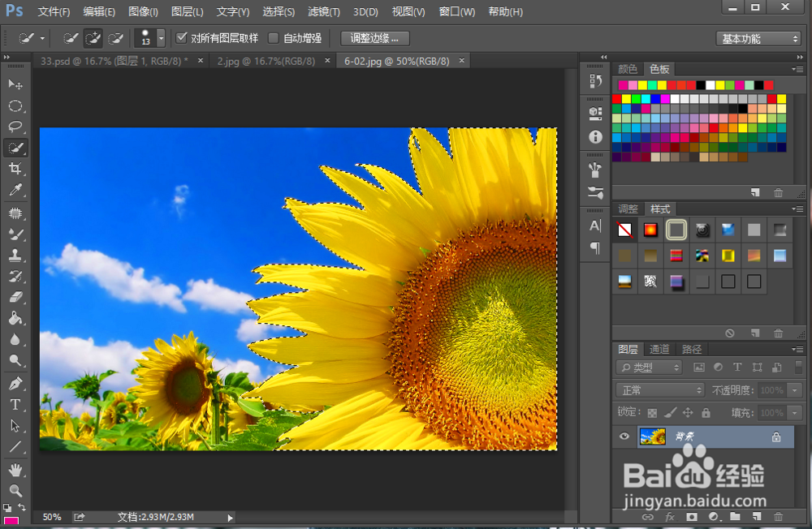Viewport: 812px width, 529px height.
Task: Select the Quick Selection tool in toolbox
Action: point(15,148)
